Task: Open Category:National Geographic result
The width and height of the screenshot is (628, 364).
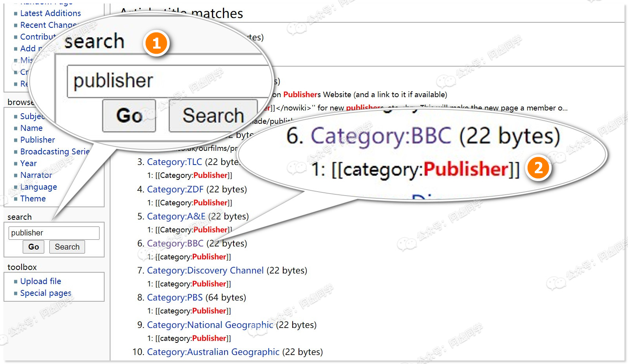Action: coord(210,325)
